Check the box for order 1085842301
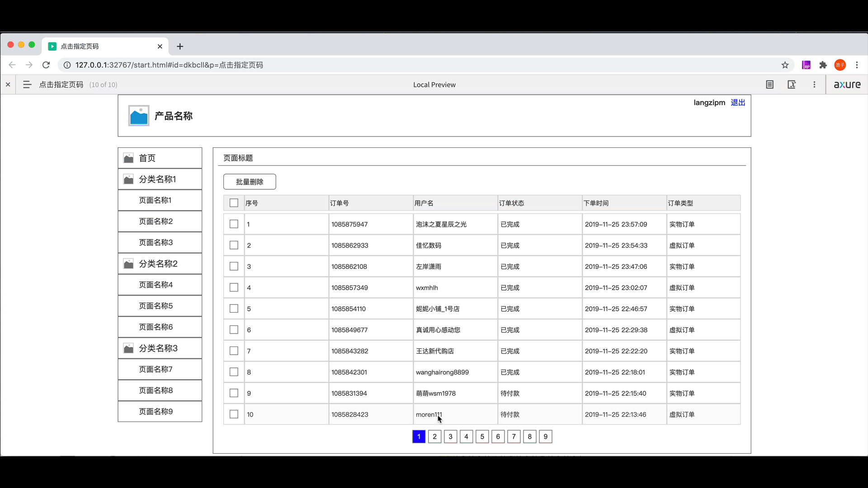The width and height of the screenshot is (868, 488). point(234,372)
